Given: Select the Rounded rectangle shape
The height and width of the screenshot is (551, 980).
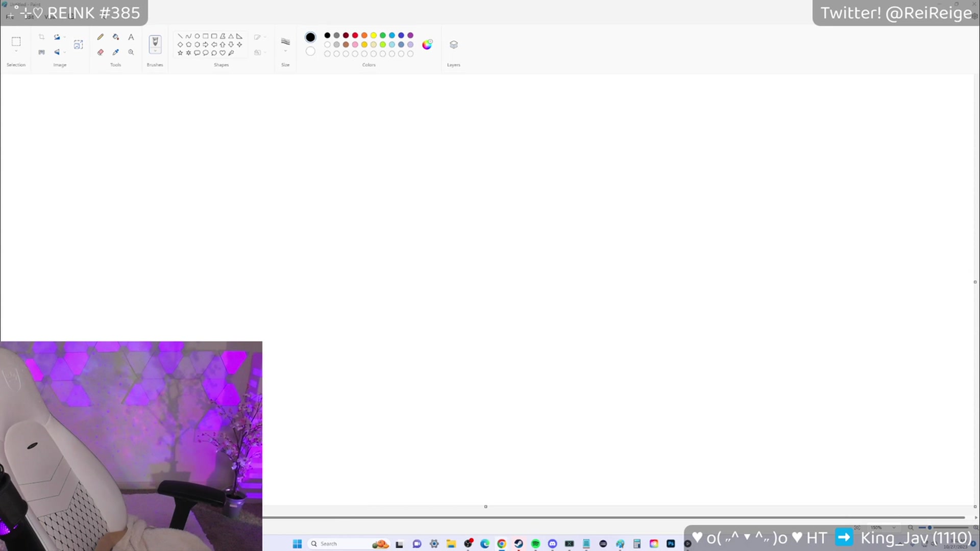Looking at the screenshot, I should tap(214, 36).
